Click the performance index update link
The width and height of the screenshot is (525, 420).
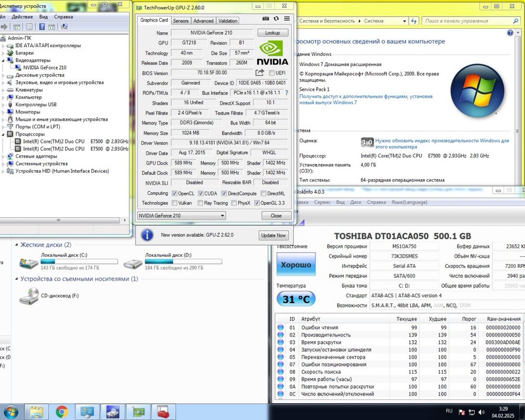[442, 144]
